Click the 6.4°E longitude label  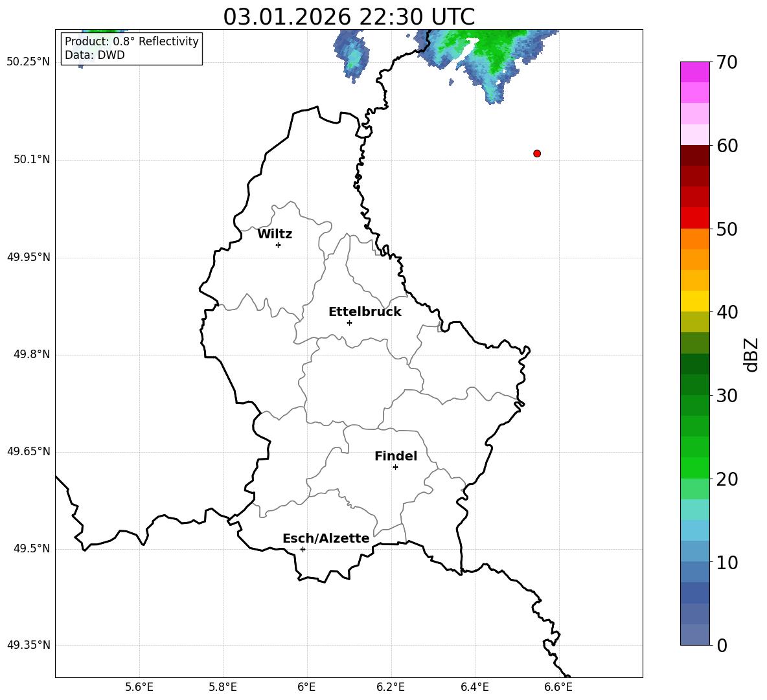(x=474, y=687)
